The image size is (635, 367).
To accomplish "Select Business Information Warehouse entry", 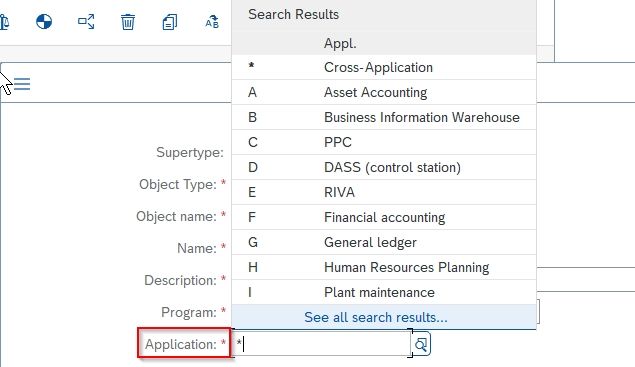I will [x=384, y=117].
